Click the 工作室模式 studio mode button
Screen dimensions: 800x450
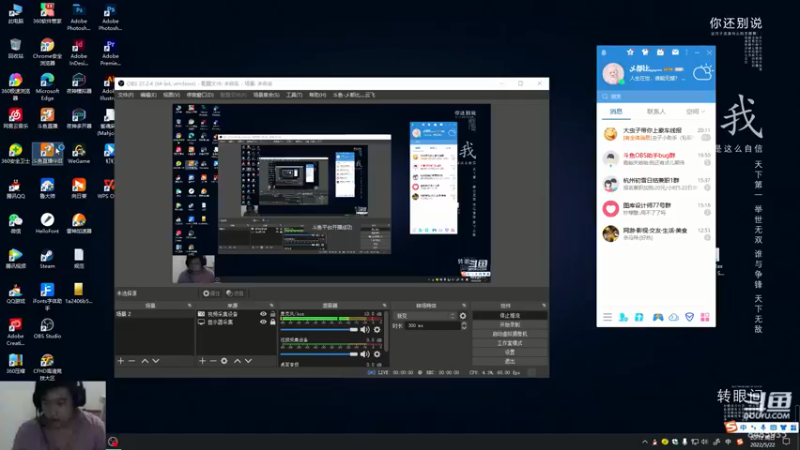point(510,343)
